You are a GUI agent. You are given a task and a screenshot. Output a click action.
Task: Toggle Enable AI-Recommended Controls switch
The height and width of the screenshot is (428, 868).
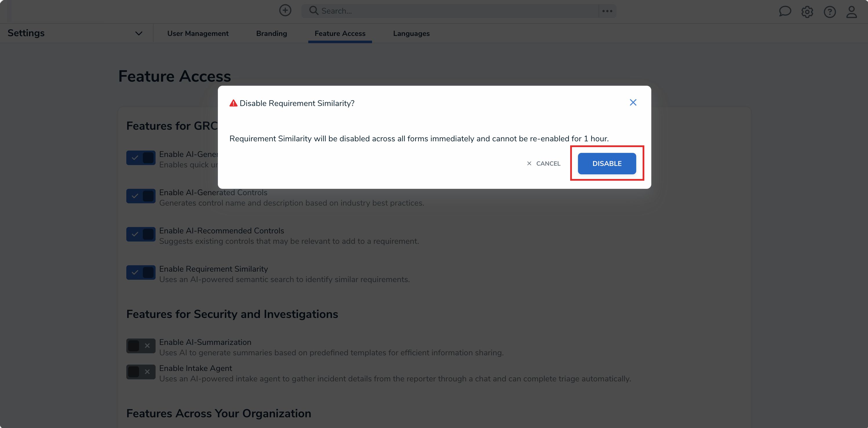point(141,234)
